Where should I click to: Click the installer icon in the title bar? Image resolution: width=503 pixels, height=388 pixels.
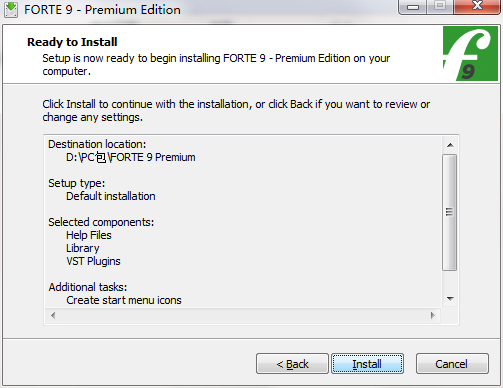(11, 10)
